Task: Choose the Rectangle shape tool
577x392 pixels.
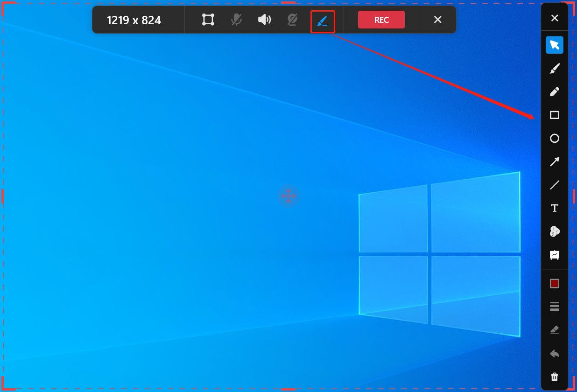Action: point(555,115)
